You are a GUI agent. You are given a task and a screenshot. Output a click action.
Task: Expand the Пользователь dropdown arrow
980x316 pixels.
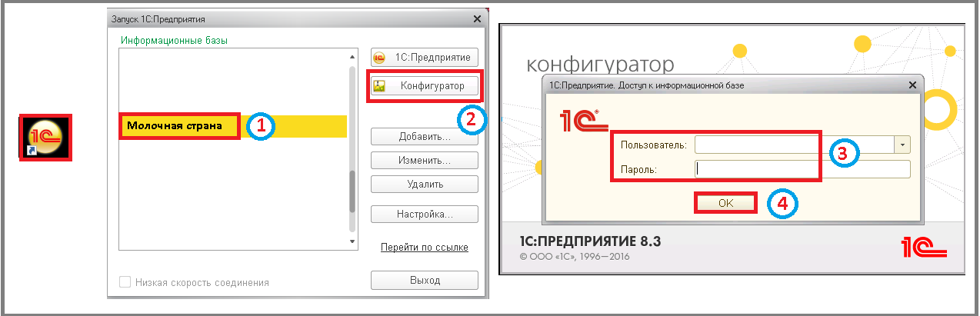(902, 145)
